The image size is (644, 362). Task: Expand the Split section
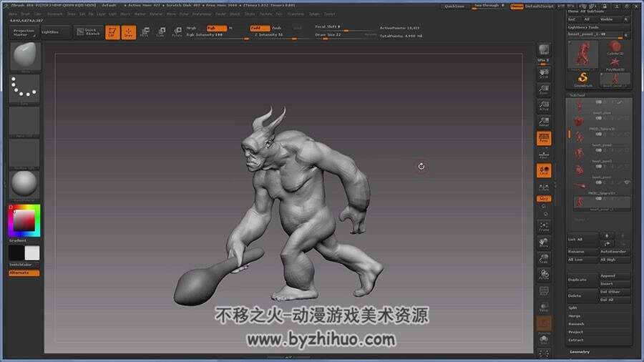click(x=572, y=308)
